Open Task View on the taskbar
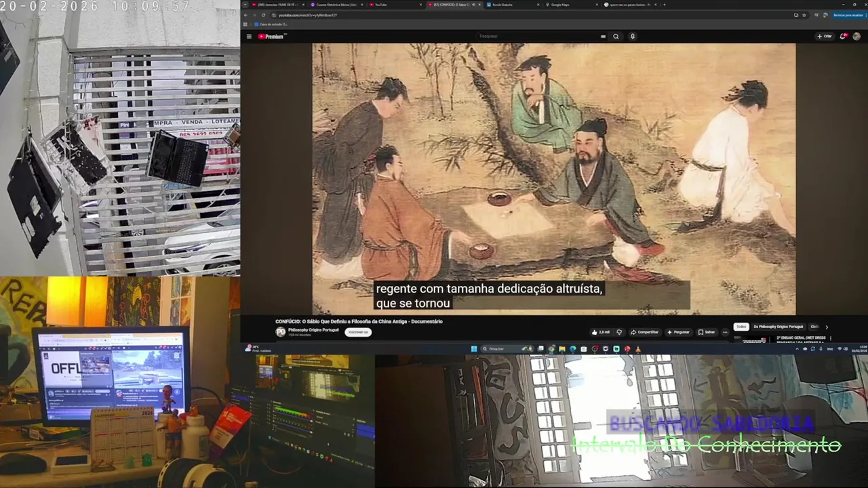The height and width of the screenshot is (488, 868). (540, 349)
